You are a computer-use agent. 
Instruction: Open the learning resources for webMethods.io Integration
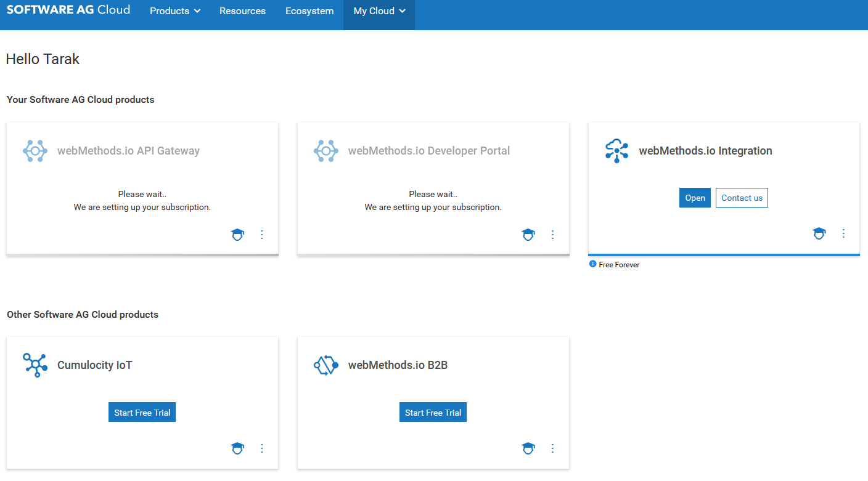coord(819,233)
